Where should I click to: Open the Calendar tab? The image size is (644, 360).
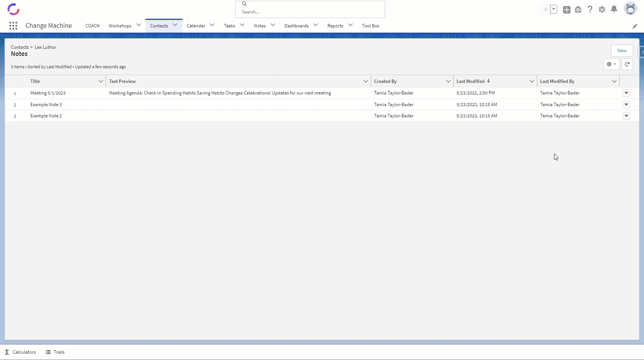coord(196,26)
